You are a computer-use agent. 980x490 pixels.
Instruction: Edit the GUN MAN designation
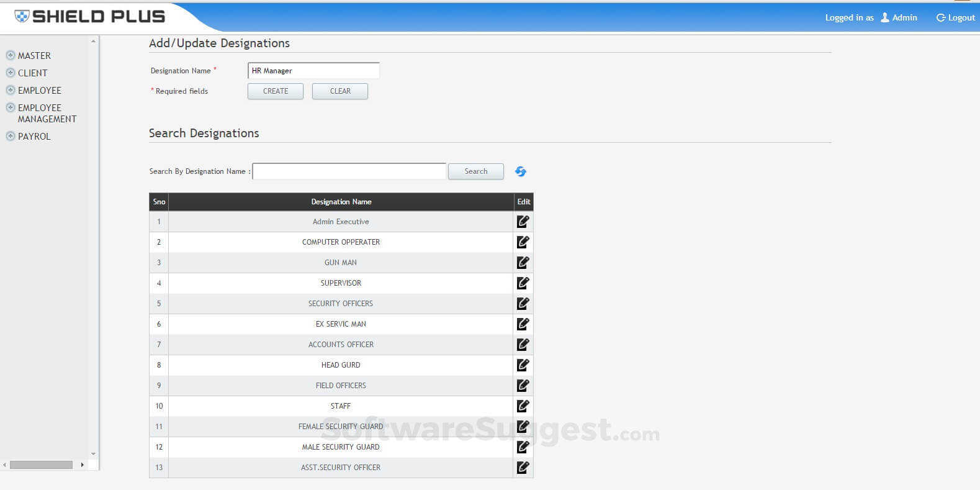tap(523, 262)
